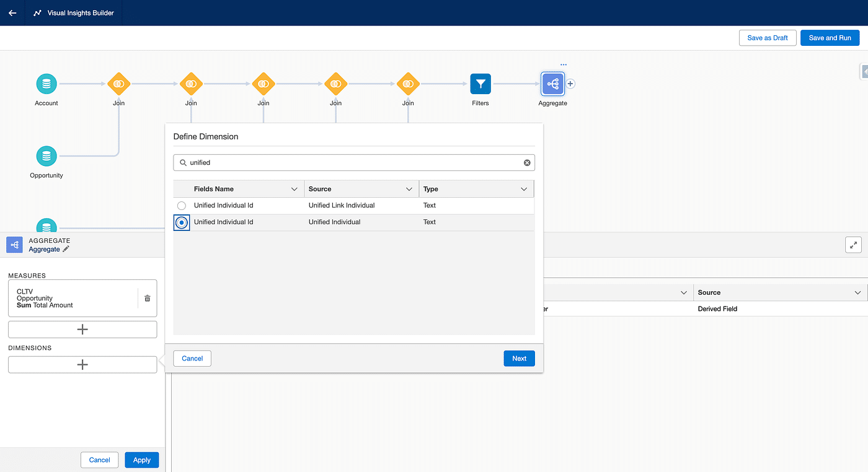Select the Aggregate node on canvas
The height and width of the screenshot is (472, 868).
pyautogui.click(x=552, y=84)
